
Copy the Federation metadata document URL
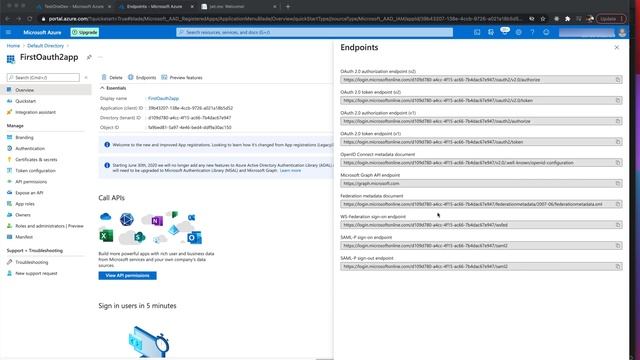(x=618, y=204)
